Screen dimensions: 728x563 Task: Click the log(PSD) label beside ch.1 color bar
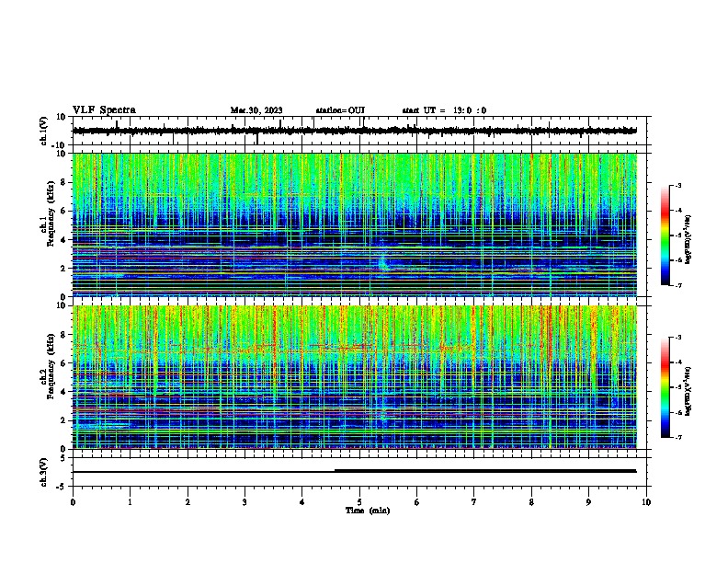(x=688, y=240)
